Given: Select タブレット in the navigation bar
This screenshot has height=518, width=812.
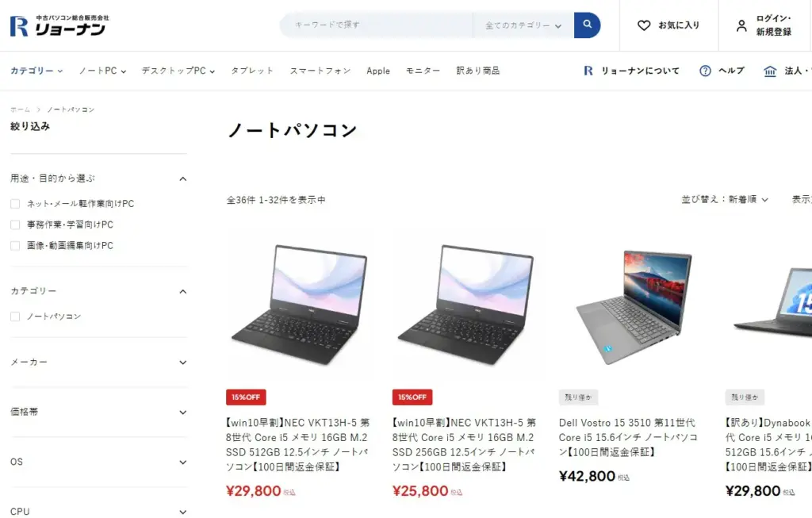Looking at the screenshot, I should point(251,71).
